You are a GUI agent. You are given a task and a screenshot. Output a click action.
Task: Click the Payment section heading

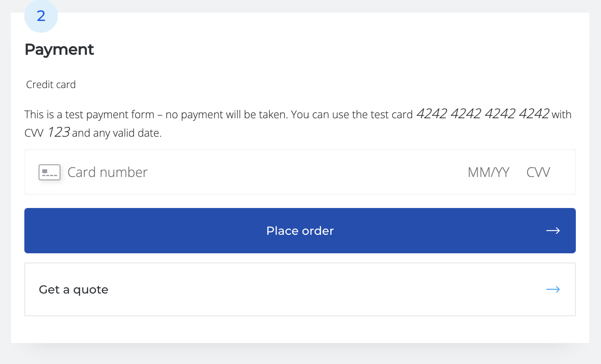coord(59,49)
